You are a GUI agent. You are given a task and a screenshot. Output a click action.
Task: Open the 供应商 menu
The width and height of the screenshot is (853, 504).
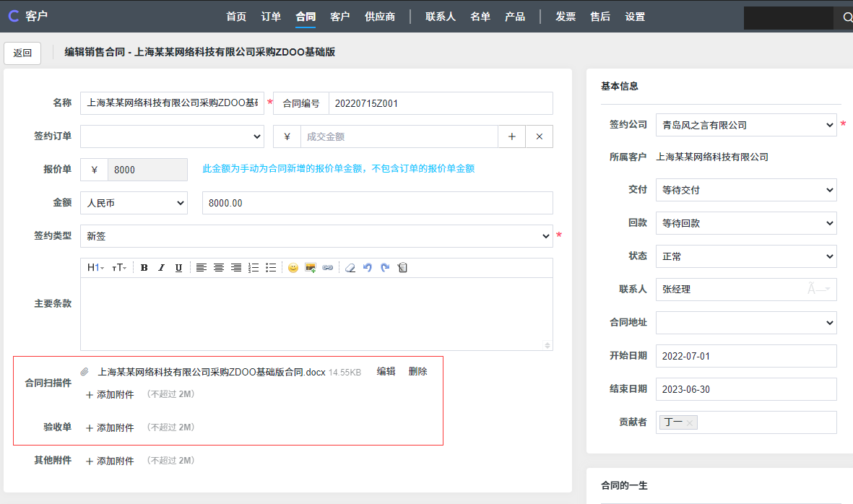(x=380, y=17)
